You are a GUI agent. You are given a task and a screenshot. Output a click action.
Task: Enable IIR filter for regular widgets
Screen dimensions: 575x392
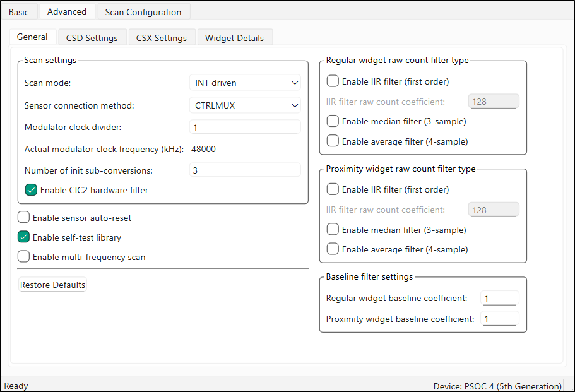coord(333,81)
